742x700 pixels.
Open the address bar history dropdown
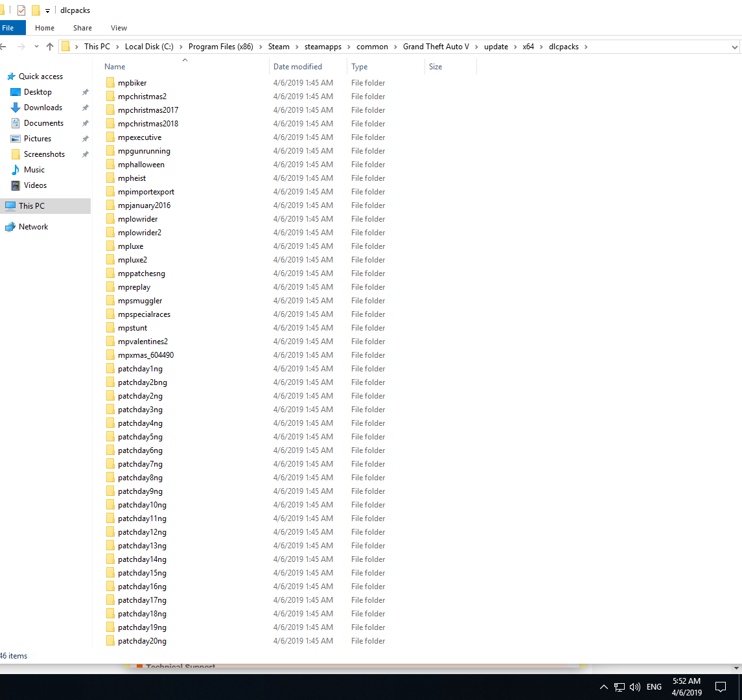tap(734, 47)
